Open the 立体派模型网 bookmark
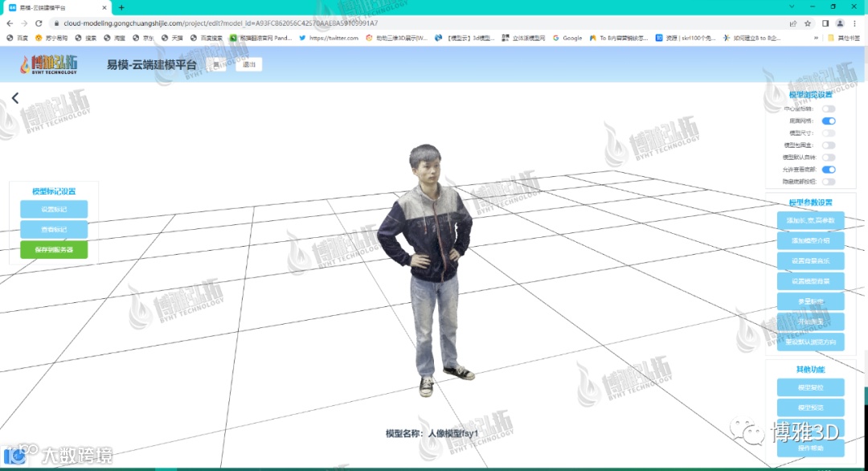868x471 pixels. point(524,39)
